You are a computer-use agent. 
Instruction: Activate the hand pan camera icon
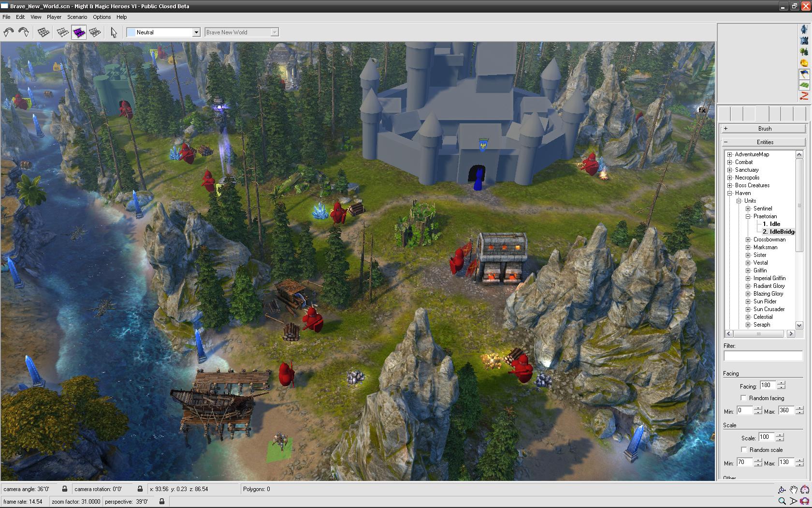tap(794, 490)
